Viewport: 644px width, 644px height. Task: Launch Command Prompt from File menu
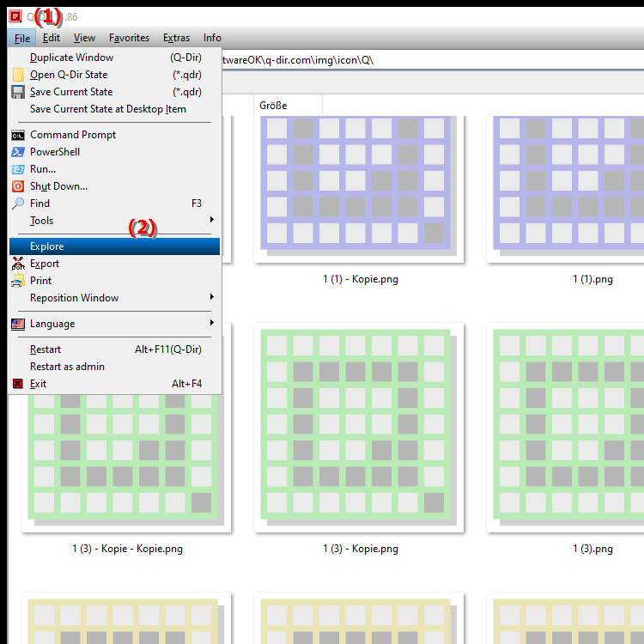tap(114, 135)
